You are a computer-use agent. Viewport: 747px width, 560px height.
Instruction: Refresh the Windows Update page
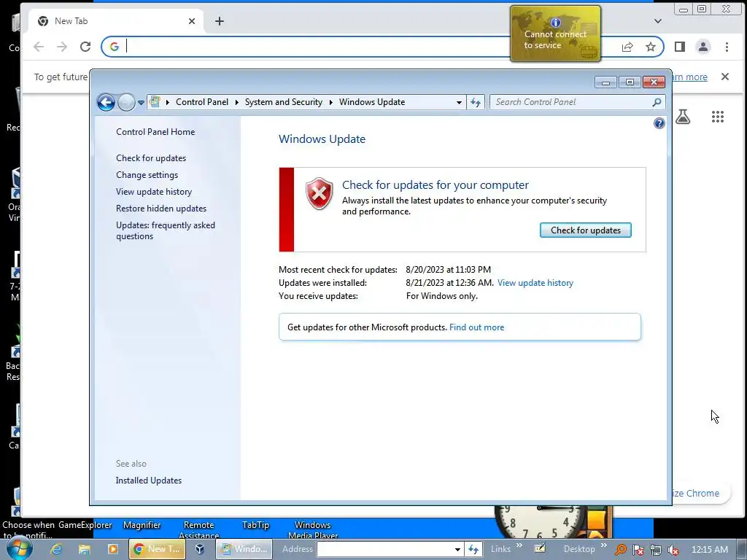(476, 102)
